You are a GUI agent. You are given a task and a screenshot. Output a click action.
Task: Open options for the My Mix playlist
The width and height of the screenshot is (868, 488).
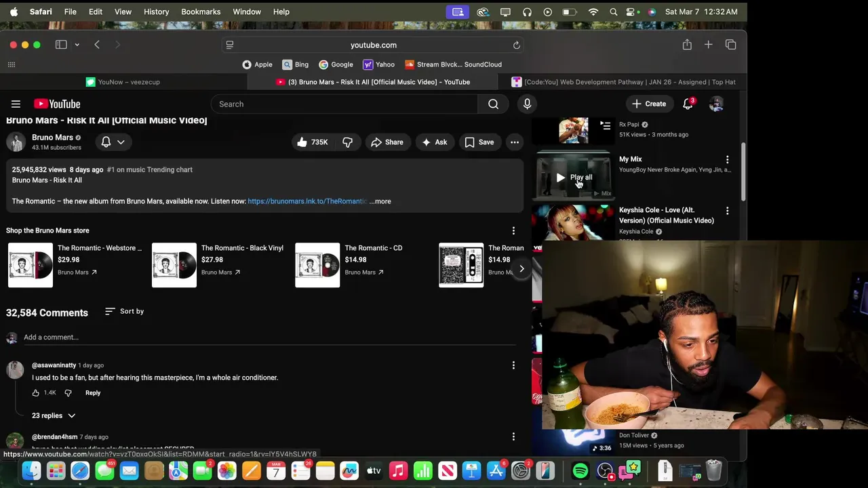(x=728, y=160)
